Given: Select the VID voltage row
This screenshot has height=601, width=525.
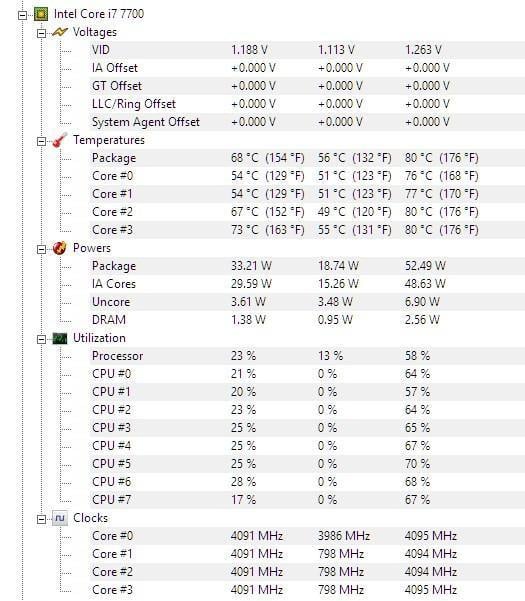Looking at the screenshot, I should pyautogui.click(x=307, y=50).
